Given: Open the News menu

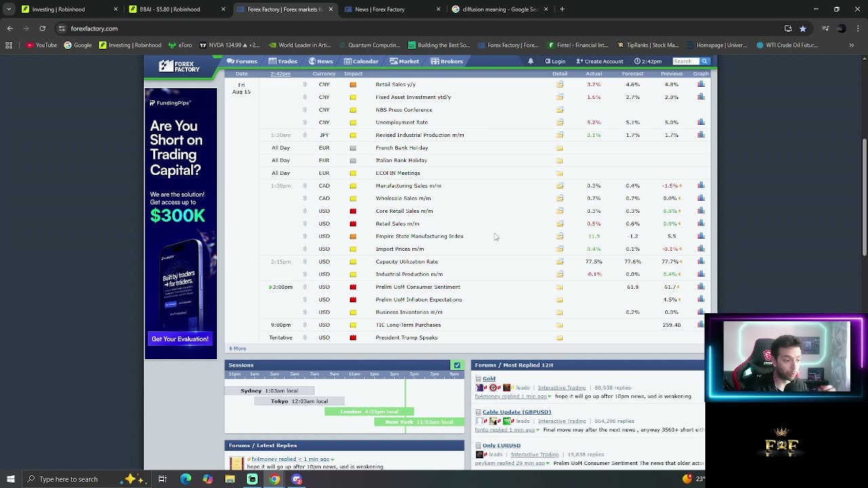Looking at the screenshot, I should (x=321, y=61).
